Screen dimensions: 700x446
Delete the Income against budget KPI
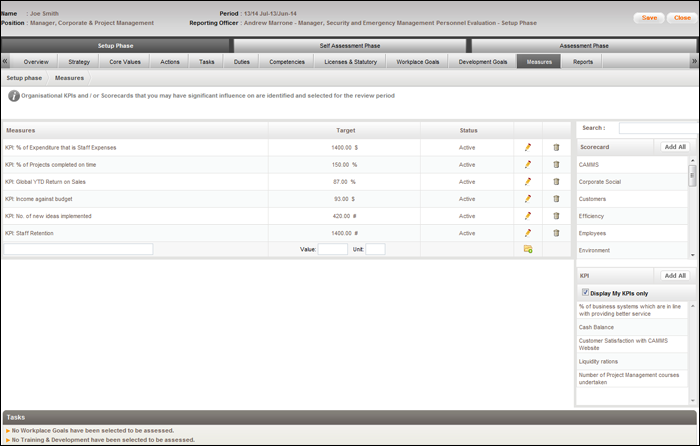pos(557,198)
